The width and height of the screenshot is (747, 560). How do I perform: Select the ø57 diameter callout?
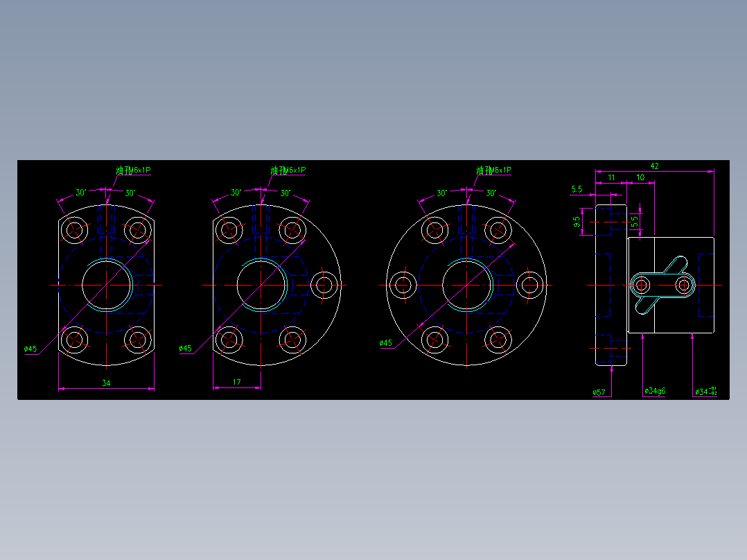[599, 392]
